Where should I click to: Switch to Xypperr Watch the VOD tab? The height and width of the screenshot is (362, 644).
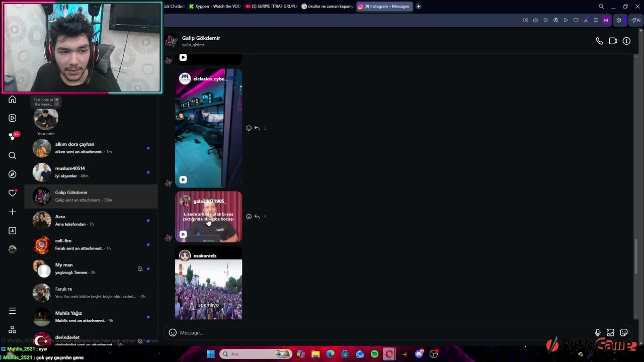pyautogui.click(x=215, y=7)
